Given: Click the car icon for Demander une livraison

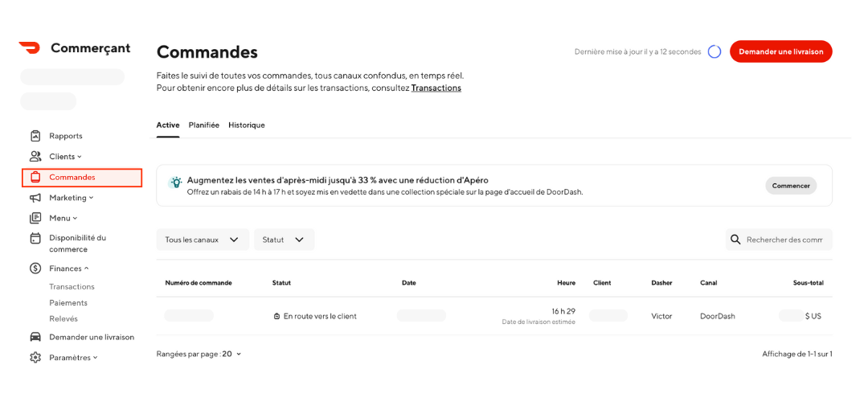Looking at the screenshot, I should tap(35, 337).
